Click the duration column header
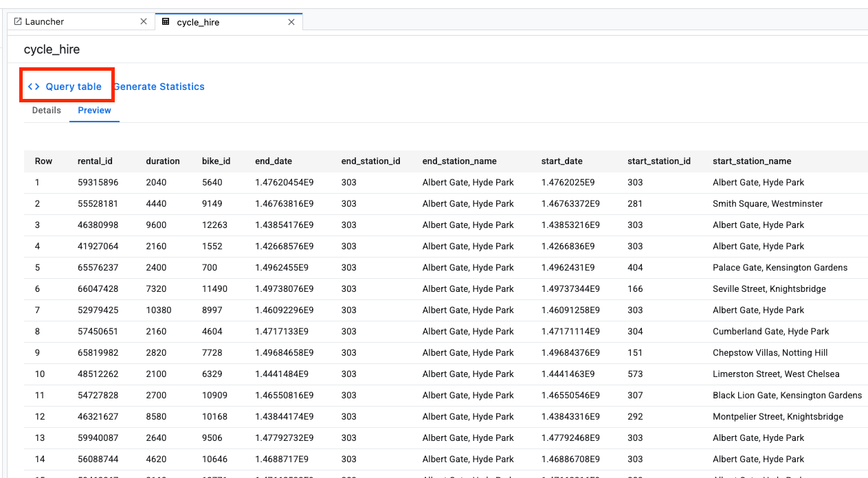 pos(163,161)
